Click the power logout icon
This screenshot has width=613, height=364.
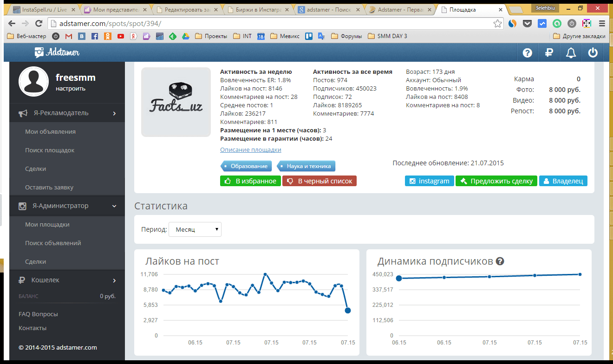coord(593,52)
